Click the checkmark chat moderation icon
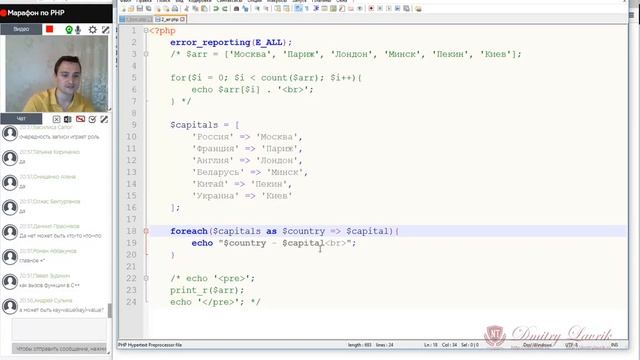Viewport: 640px width, 360px height. click(x=92, y=119)
